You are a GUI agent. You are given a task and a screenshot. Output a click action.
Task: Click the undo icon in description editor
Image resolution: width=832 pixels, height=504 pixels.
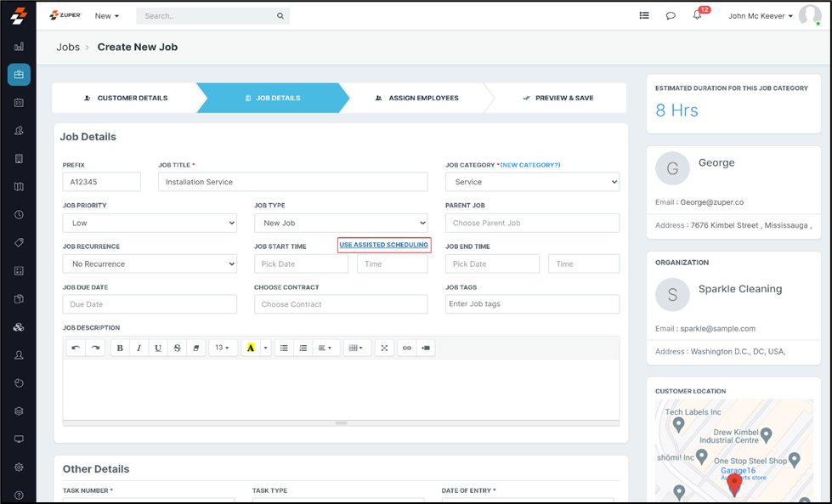tap(75, 348)
